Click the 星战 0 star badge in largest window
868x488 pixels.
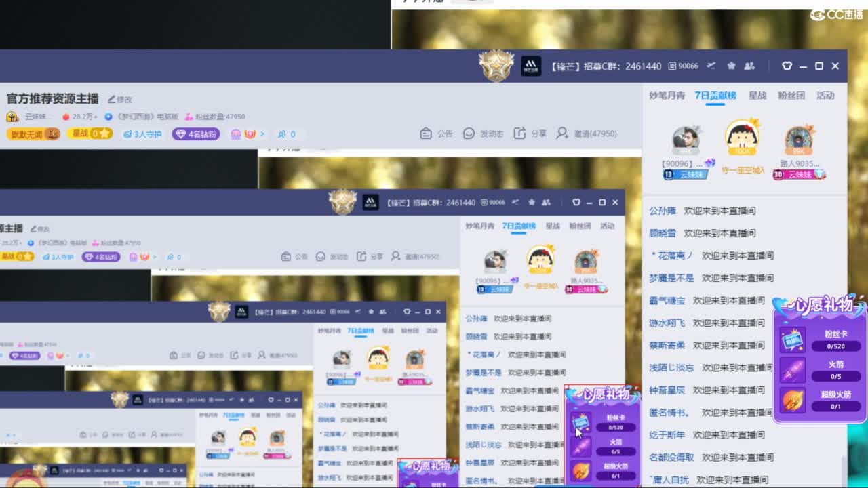(90, 134)
